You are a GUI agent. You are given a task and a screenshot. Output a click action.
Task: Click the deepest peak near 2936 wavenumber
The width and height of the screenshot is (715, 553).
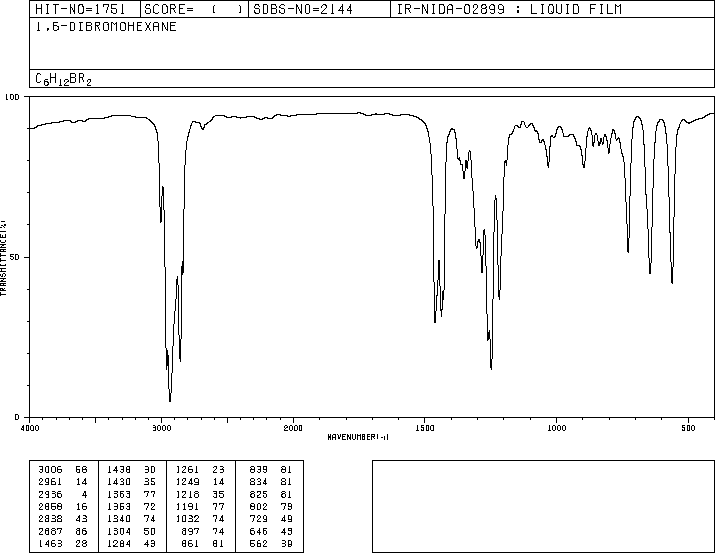[x=170, y=400]
